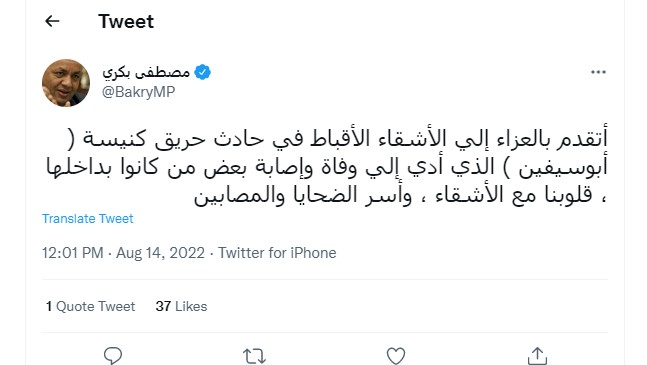Click the blue verified badge
The width and height of the screenshot is (647, 365).
202,72
